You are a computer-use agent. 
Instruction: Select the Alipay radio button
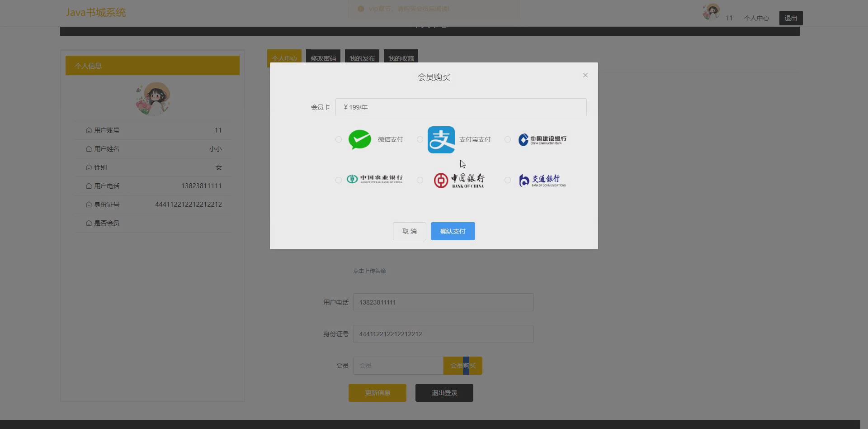pyautogui.click(x=420, y=139)
